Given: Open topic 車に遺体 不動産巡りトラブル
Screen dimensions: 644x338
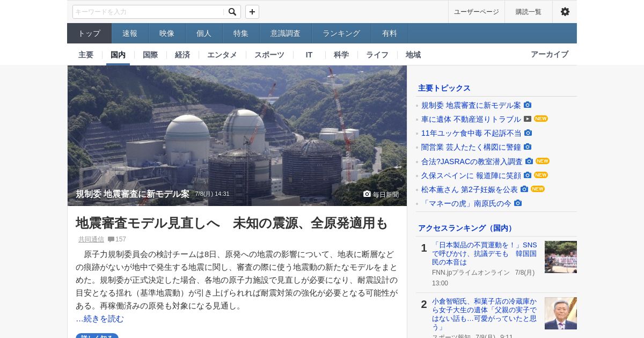Looking at the screenshot, I should point(471,119).
